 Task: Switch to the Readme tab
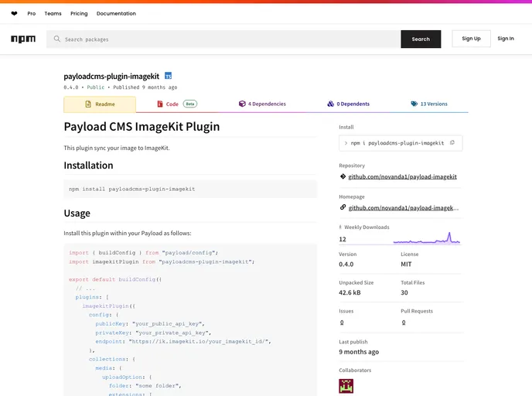pos(100,104)
